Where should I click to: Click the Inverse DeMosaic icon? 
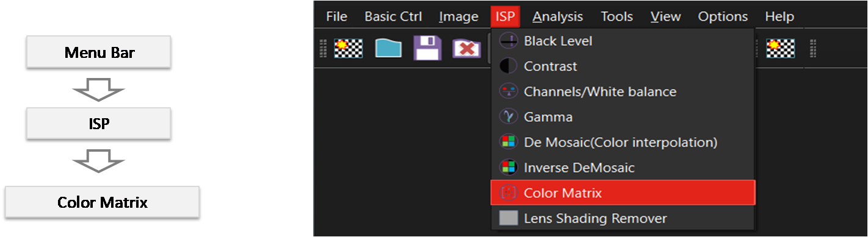(508, 167)
